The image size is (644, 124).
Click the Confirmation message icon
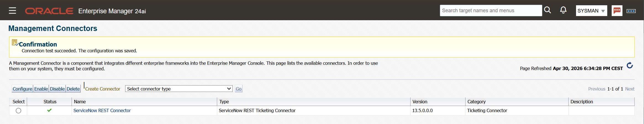(15, 43)
